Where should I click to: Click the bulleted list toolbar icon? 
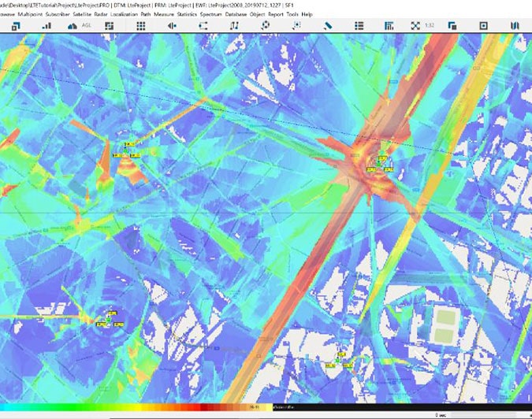[359, 25]
